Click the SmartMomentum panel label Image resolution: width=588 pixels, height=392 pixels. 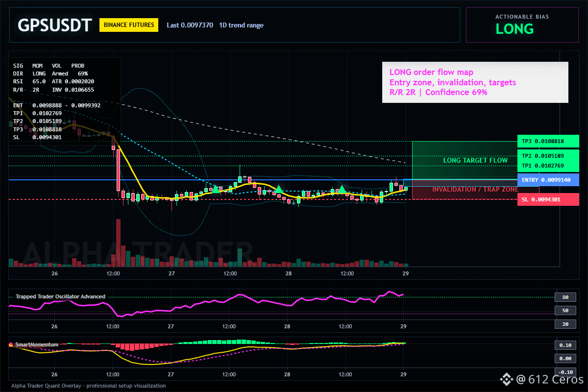point(37,344)
